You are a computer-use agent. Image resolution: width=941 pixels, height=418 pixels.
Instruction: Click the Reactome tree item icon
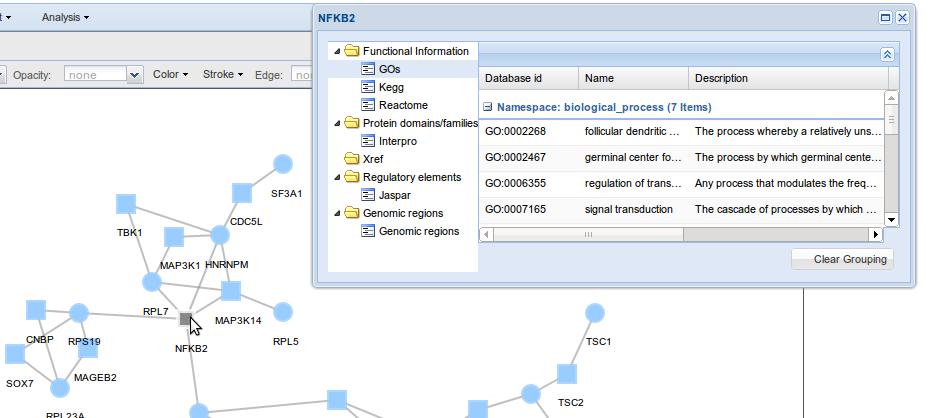(368, 105)
